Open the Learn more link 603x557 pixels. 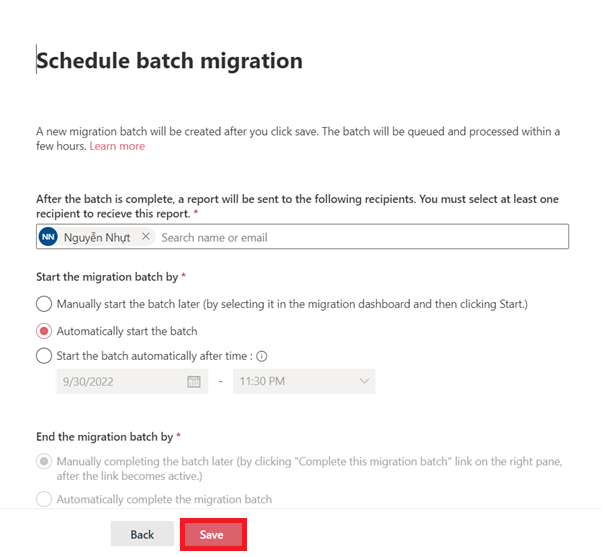click(117, 146)
